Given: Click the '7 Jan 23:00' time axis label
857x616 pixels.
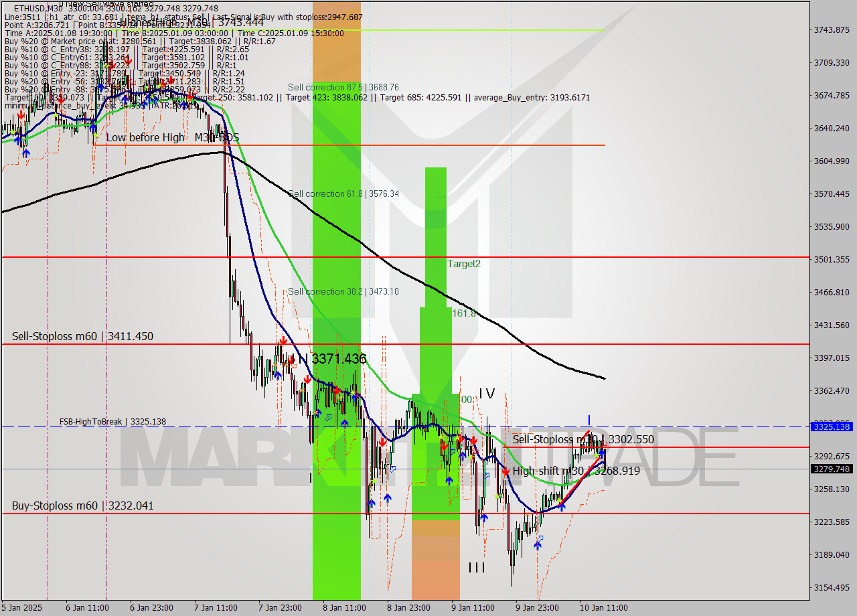Looking at the screenshot, I should pyautogui.click(x=280, y=608).
